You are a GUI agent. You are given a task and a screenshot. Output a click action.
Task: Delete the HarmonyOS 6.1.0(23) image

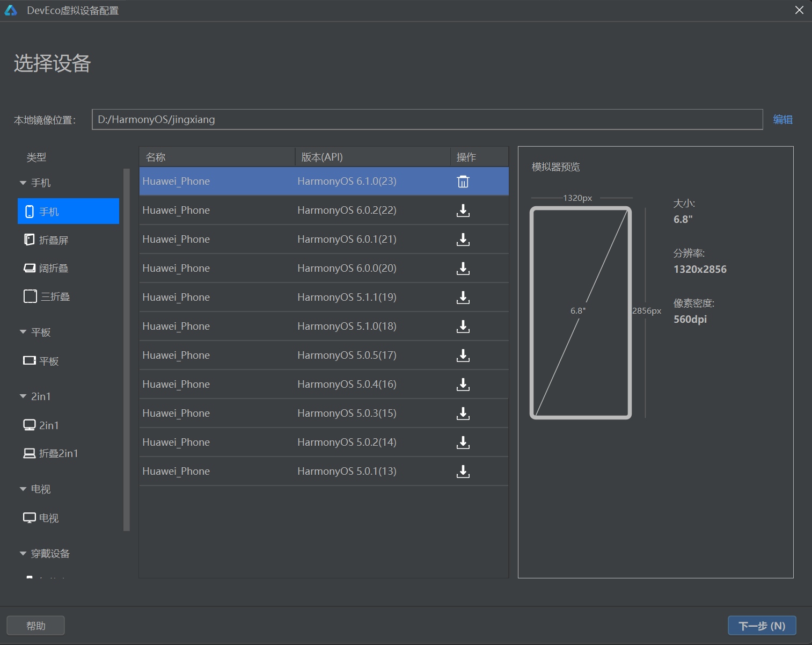[x=463, y=182]
